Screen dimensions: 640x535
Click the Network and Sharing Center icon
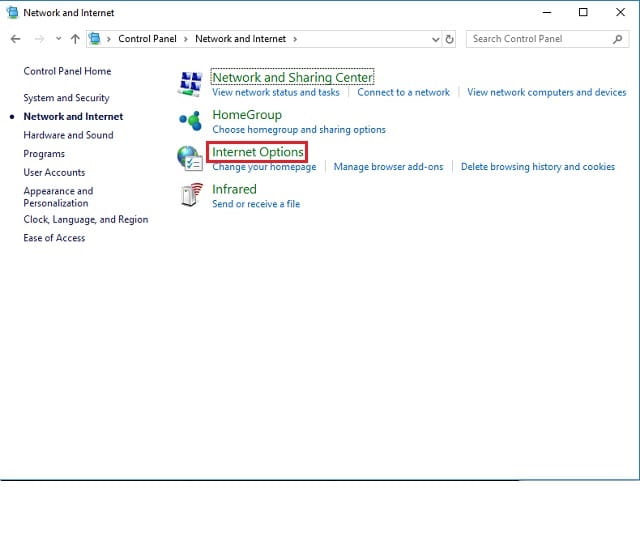tap(190, 84)
